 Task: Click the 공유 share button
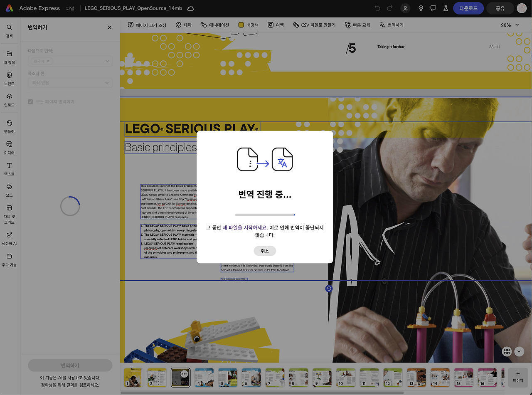click(x=500, y=8)
